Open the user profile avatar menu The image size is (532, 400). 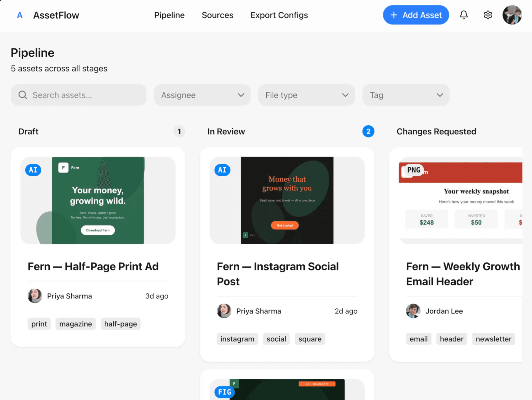(x=512, y=15)
